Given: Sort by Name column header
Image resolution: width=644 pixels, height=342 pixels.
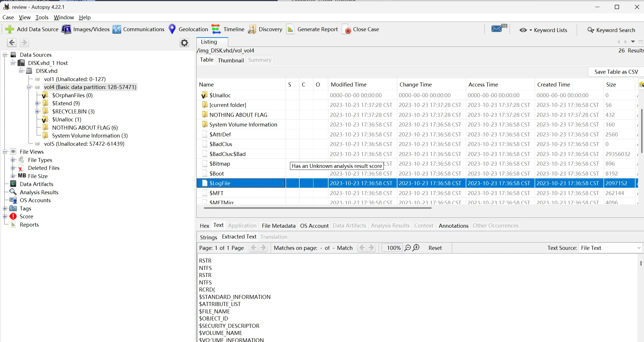Looking at the screenshot, I should tap(241, 85).
